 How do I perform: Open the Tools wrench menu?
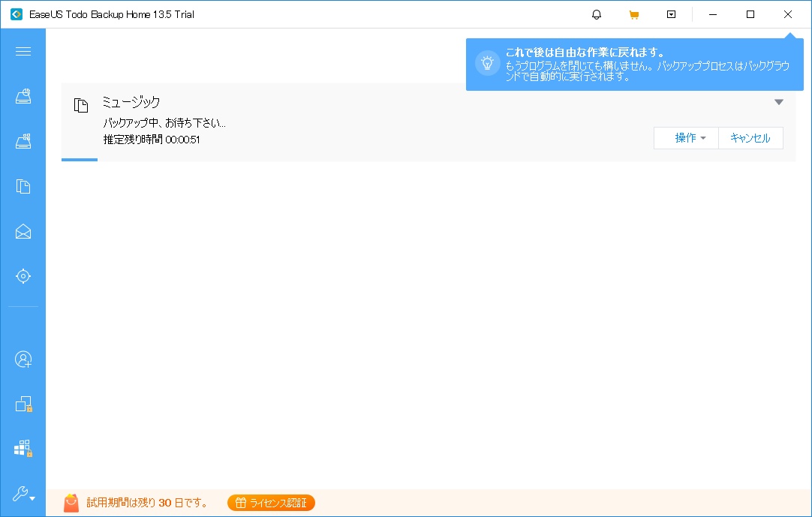[x=23, y=494]
